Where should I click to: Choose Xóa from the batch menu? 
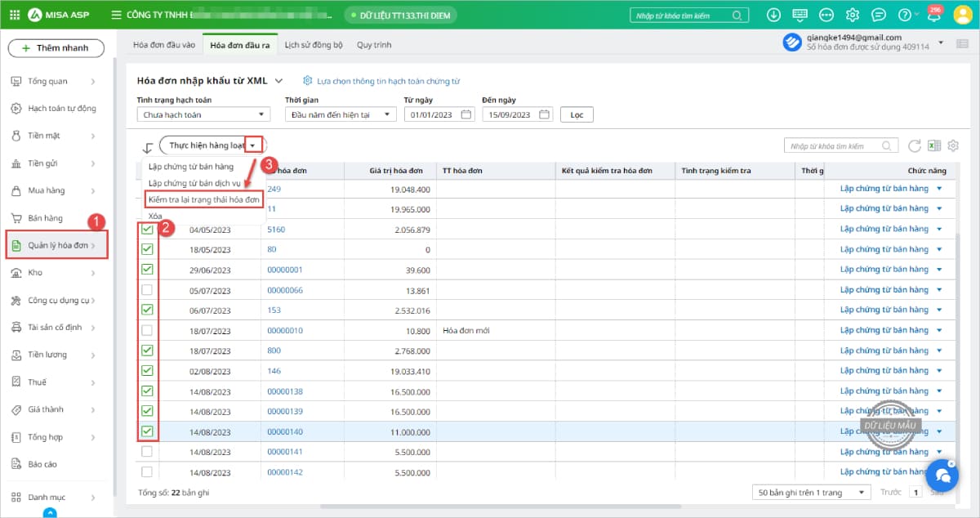point(155,216)
